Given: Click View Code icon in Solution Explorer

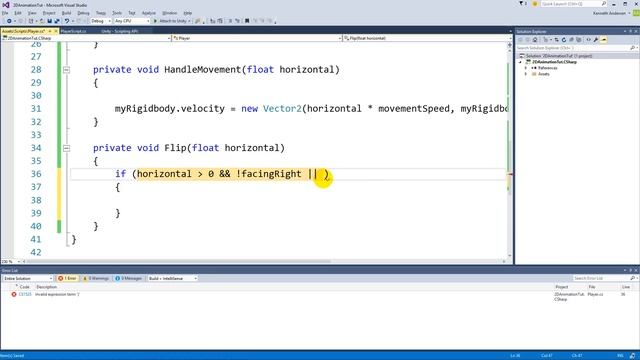Looking at the screenshot, I should 589,40.
